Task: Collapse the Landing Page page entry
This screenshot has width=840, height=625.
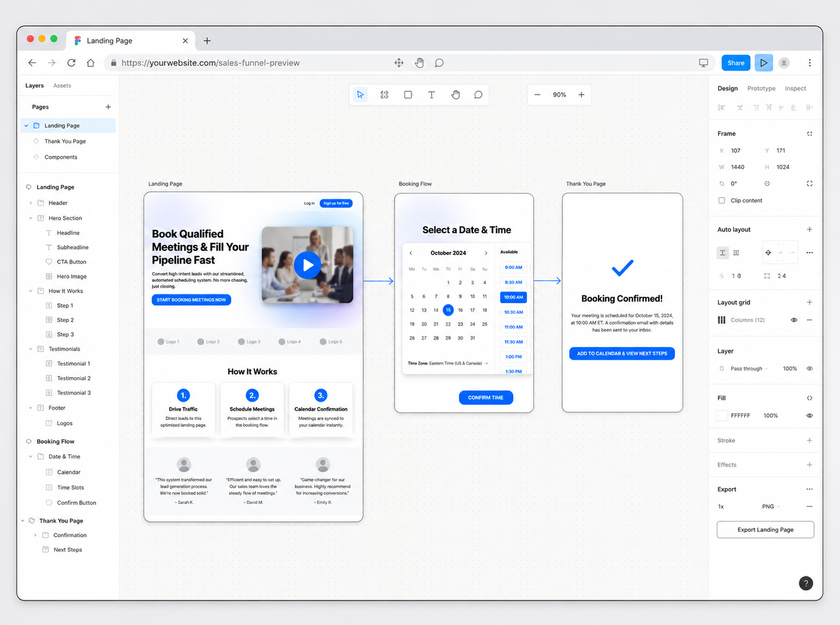Action: (x=26, y=125)
